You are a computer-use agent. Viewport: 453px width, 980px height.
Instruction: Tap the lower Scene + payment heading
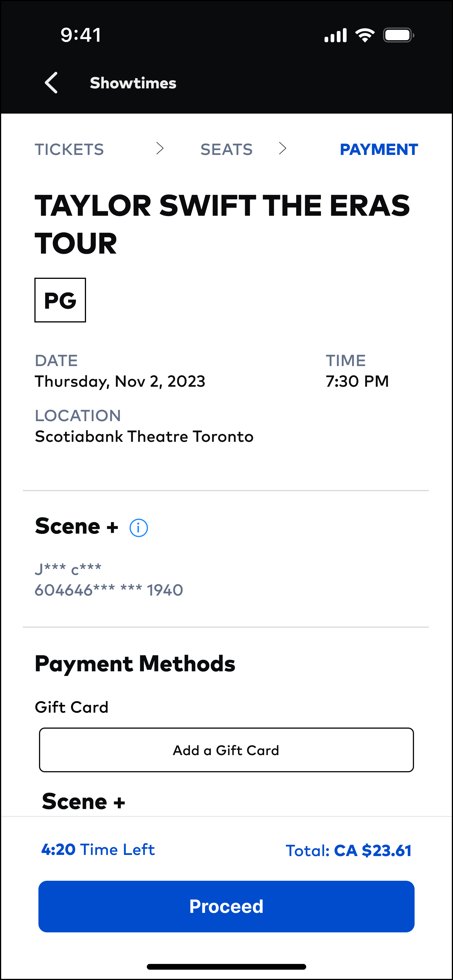click(x=84, y=801)
